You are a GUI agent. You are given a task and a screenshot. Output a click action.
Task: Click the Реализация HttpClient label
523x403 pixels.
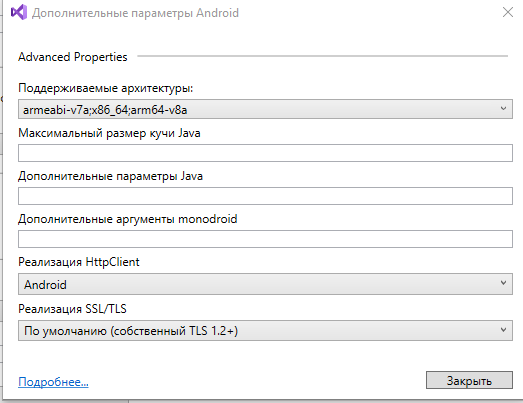click(79, 262)
